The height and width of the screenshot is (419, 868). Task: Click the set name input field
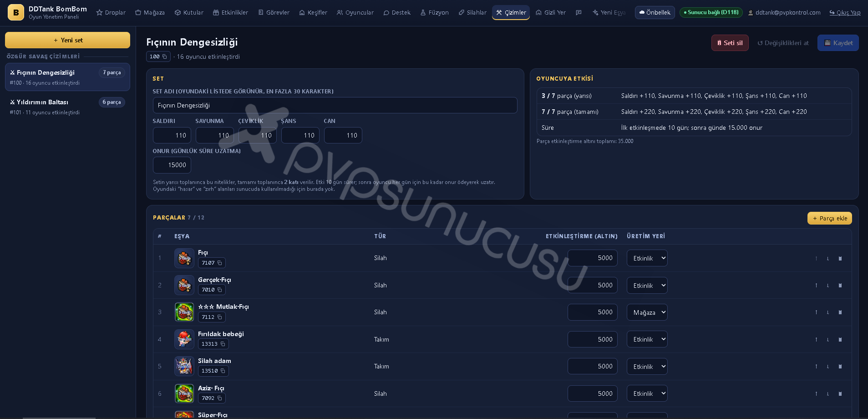click(335, 105)
